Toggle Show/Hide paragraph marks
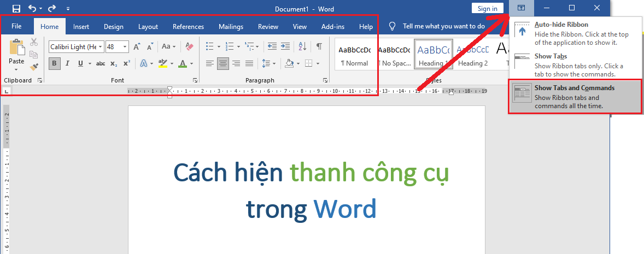The height and width of the screenshot is (254, 644). [319, 46]
